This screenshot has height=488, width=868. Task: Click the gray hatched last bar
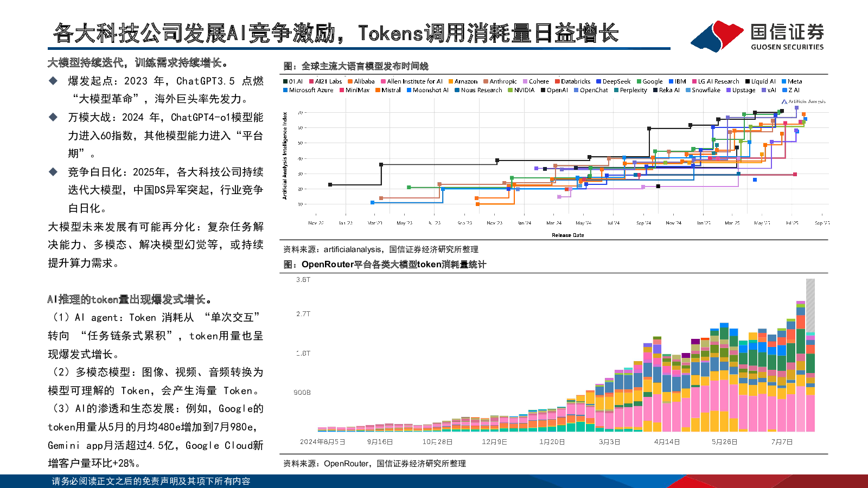(x=810, y=305)
